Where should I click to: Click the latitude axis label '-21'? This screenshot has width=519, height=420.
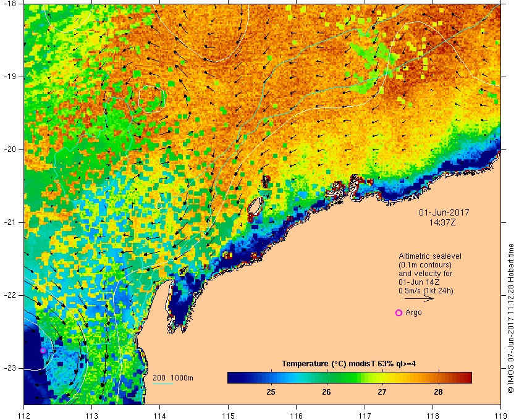[x=9, y=222]
